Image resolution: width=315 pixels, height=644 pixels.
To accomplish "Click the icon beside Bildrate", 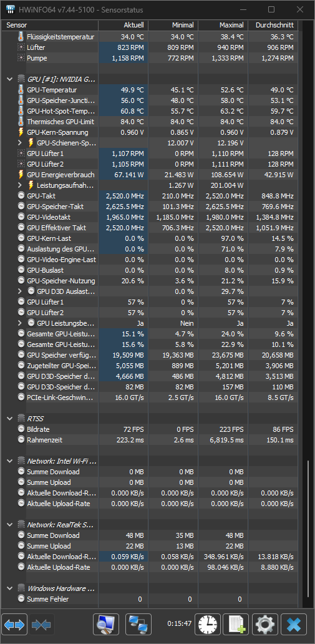I will pos(21,429).
